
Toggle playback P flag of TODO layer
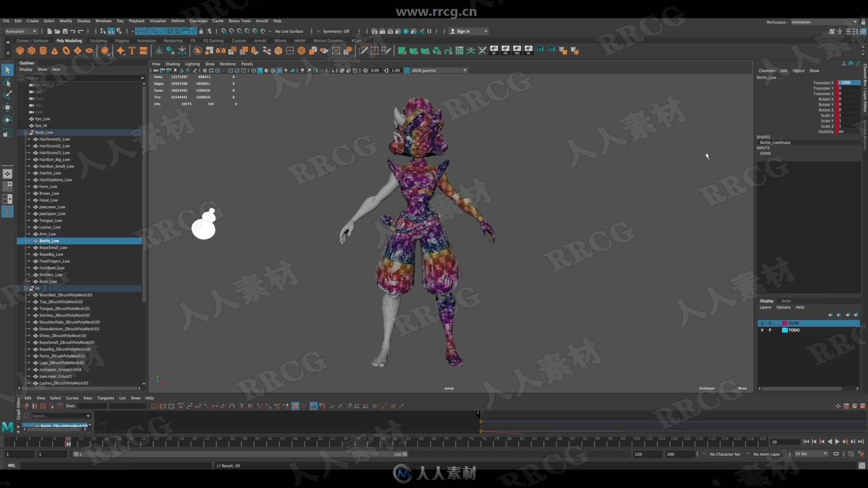[x=769, y=330]
